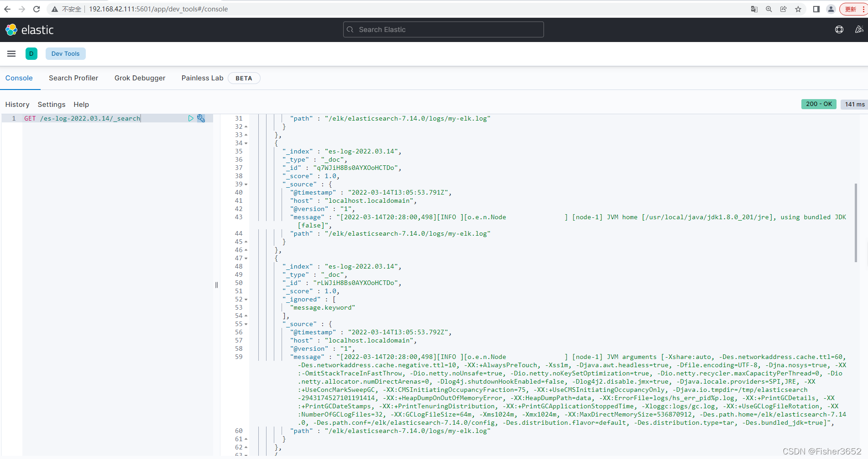This screenshot has height=459, width=868.
Task: Toggle the fold arrow at line 54
Action: 246,316
